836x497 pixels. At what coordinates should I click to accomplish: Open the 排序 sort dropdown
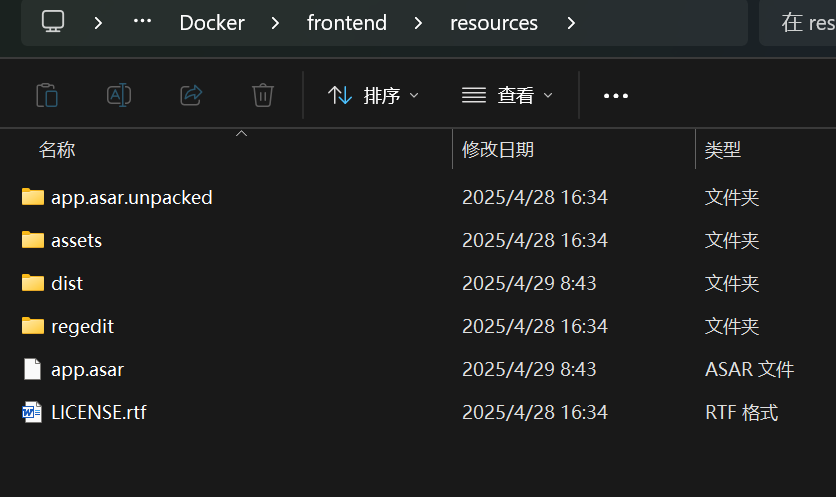(373, 96)
